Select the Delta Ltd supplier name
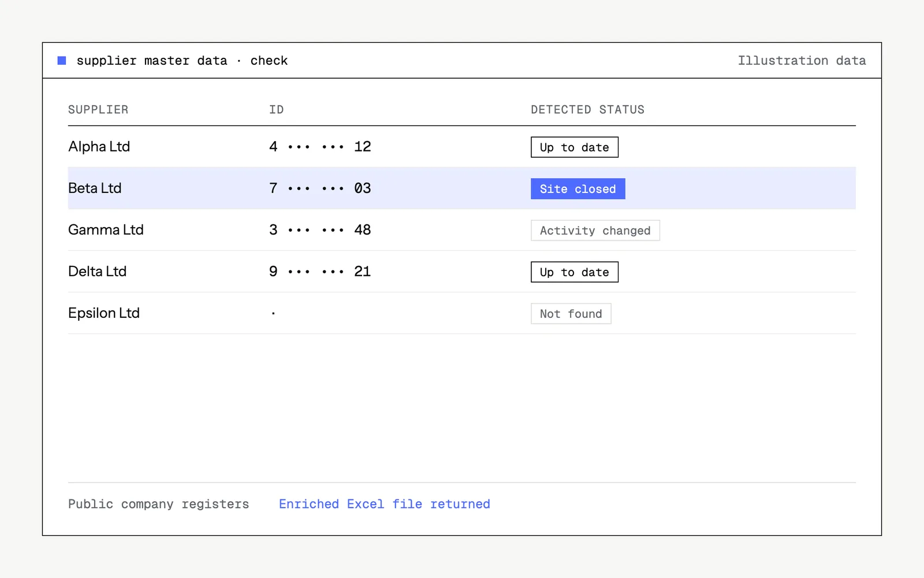The height and width of the screenshot is (578, 924). coord(97,272)
